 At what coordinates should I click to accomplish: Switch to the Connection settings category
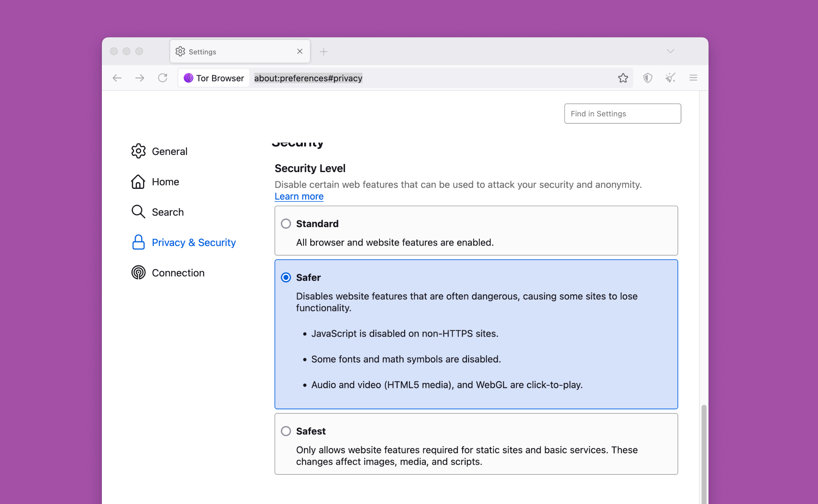coord(178,273)
